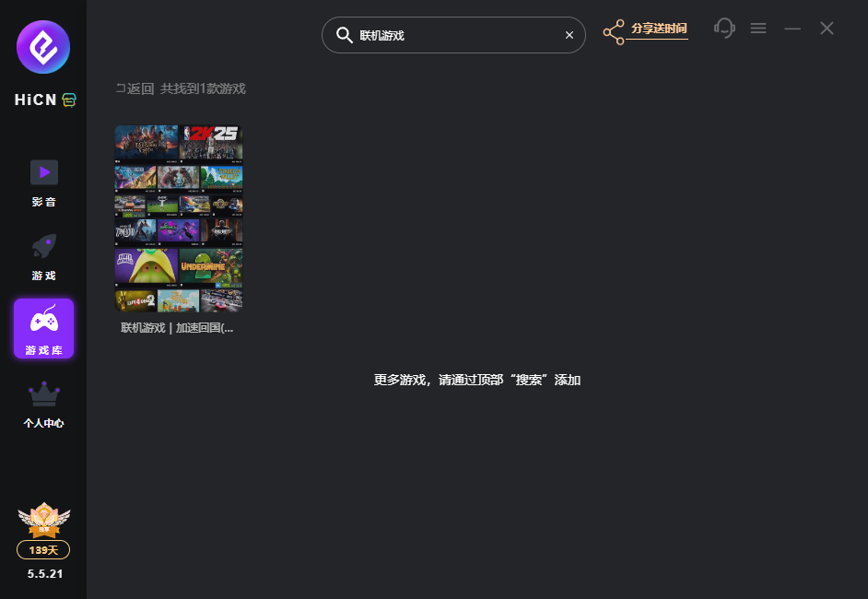Click the 139天 remaining days badge
The image size is (868, 599).
click(x=43, y=550)
